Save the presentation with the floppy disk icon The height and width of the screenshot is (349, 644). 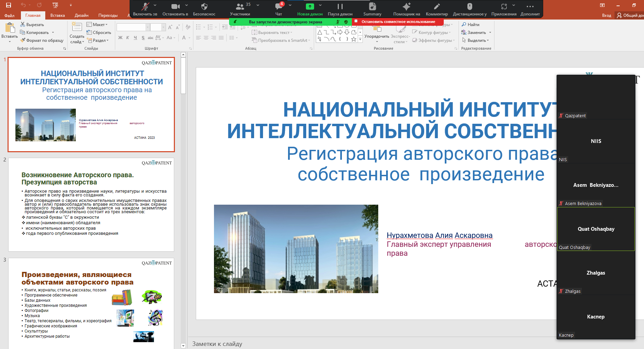pyautogui.click(x=9, y=5)
